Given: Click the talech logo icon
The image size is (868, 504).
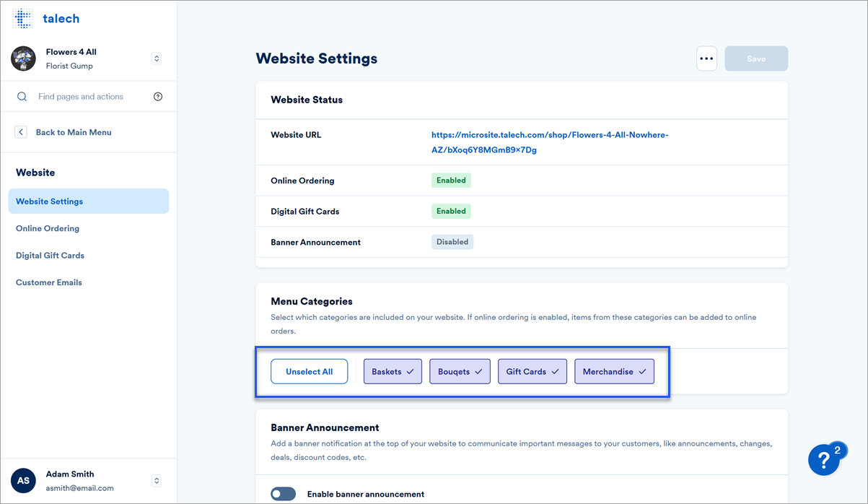Looking at the screenshot, I should pos(22,17).
